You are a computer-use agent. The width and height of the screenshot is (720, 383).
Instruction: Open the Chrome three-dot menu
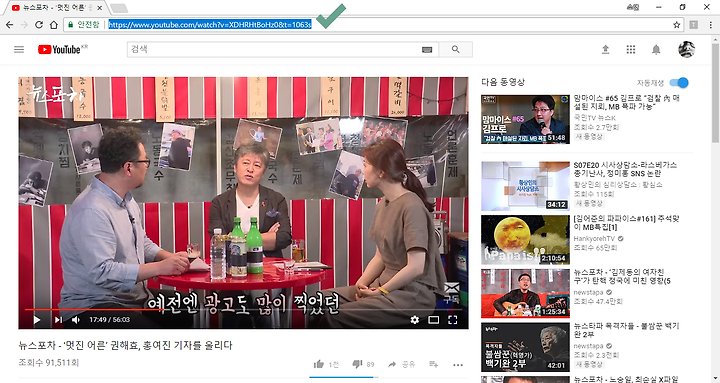710,25
